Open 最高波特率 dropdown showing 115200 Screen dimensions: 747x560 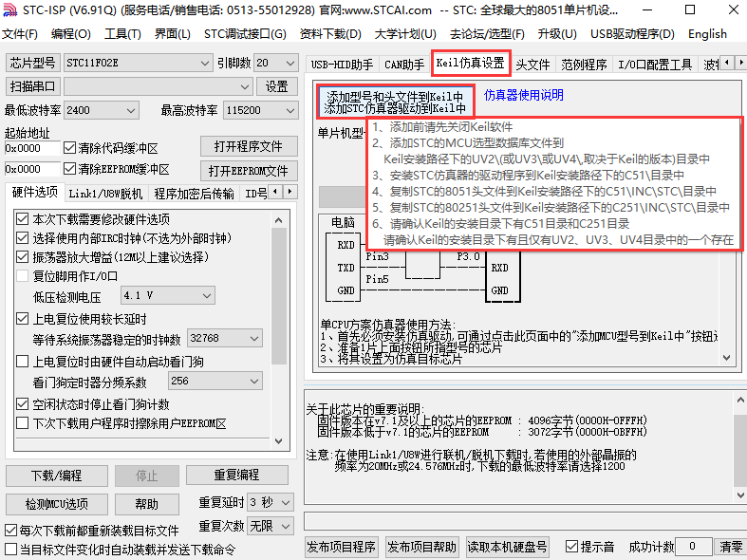[261, 110]
